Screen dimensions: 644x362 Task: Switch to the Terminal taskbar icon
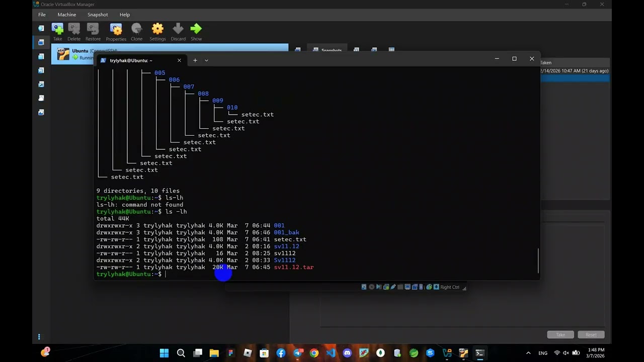pos(480,353)
